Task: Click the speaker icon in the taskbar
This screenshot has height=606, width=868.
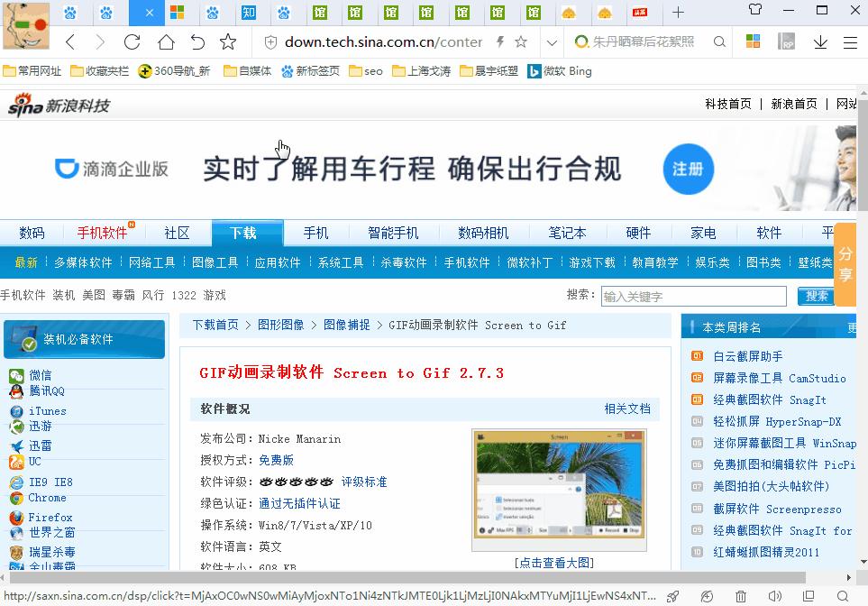Action: [x=774, y=596]
